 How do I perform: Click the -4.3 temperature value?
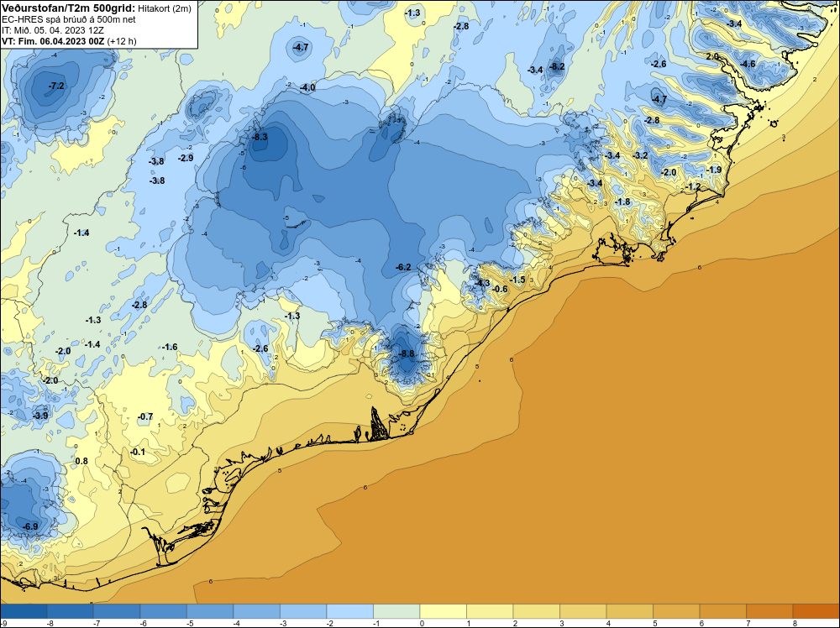tap(482, 283)
